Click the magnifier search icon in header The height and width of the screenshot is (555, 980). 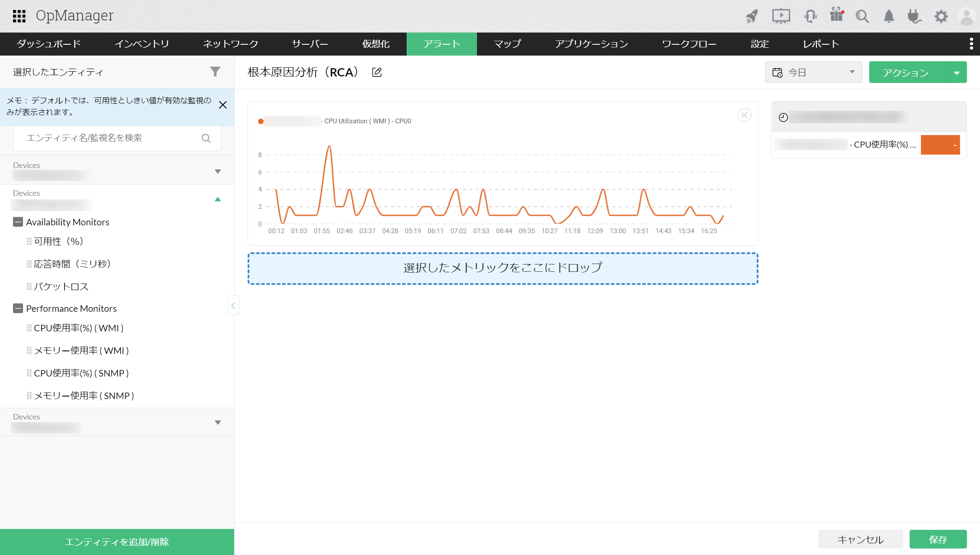tap(862, 17)
